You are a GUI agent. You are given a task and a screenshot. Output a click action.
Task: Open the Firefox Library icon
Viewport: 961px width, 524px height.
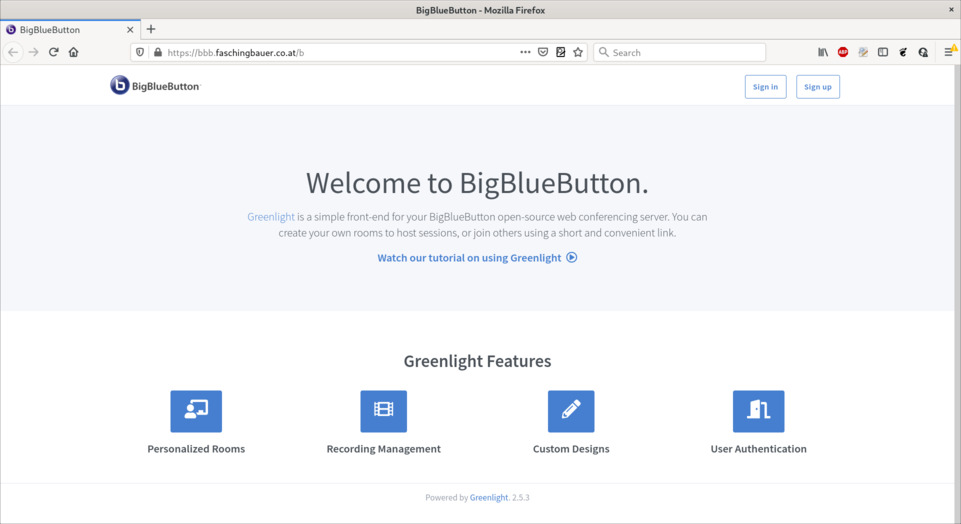[x=823, y=52]
